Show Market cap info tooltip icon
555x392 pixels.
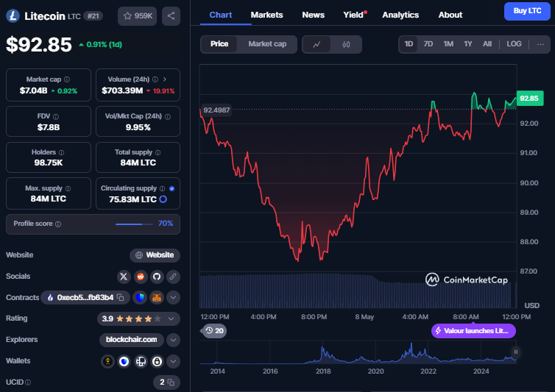(x=67, y=79)
